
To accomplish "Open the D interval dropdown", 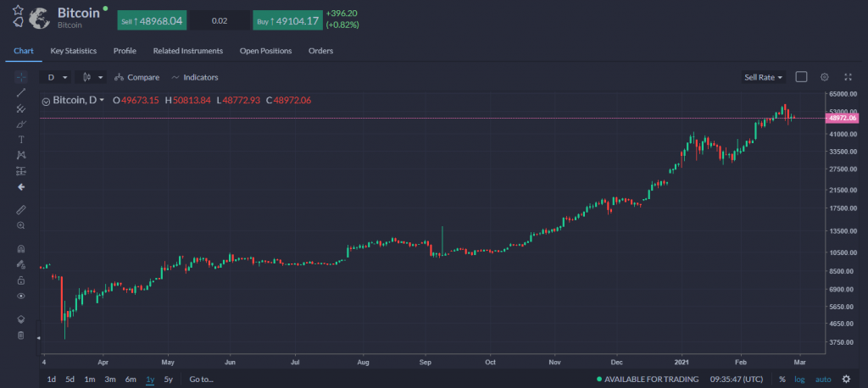I will (57, 77).
